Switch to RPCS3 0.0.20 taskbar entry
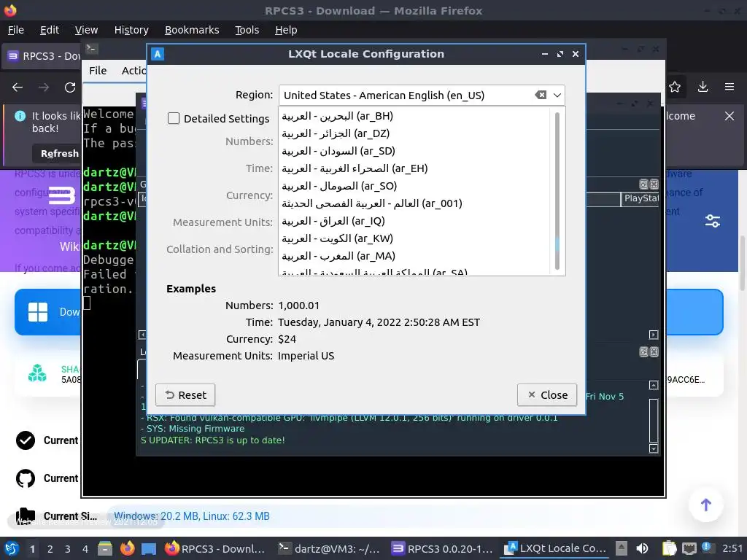747x560 pixels. pos(442,548)
